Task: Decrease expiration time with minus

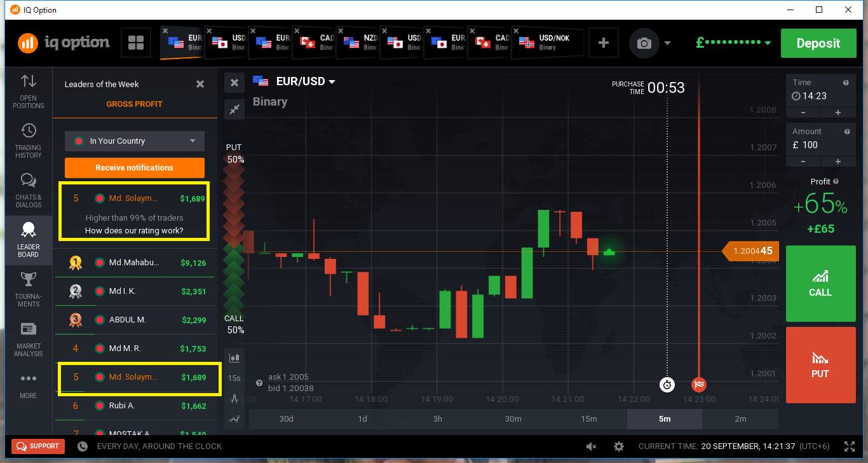Action: tap(803, 113)
